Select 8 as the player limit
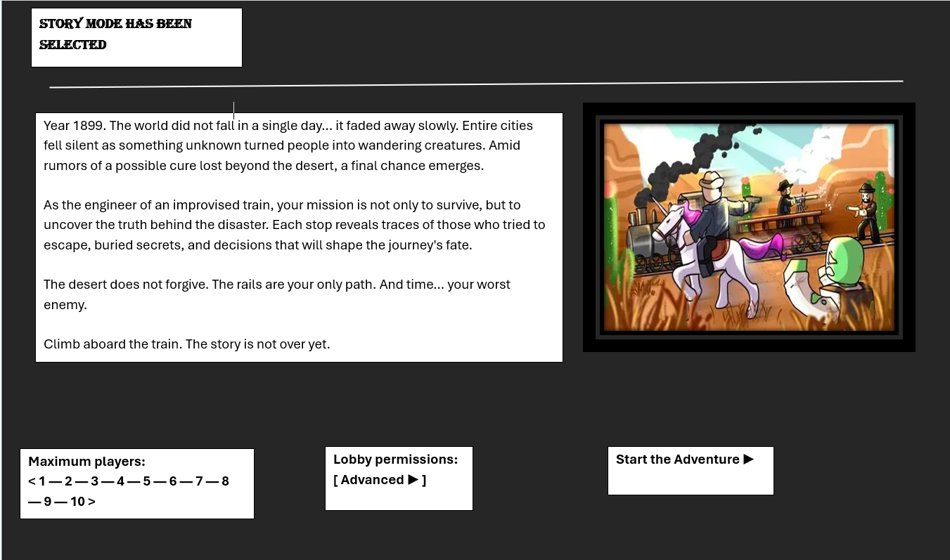Screen dimensions: 950x560 click(225, 481)
